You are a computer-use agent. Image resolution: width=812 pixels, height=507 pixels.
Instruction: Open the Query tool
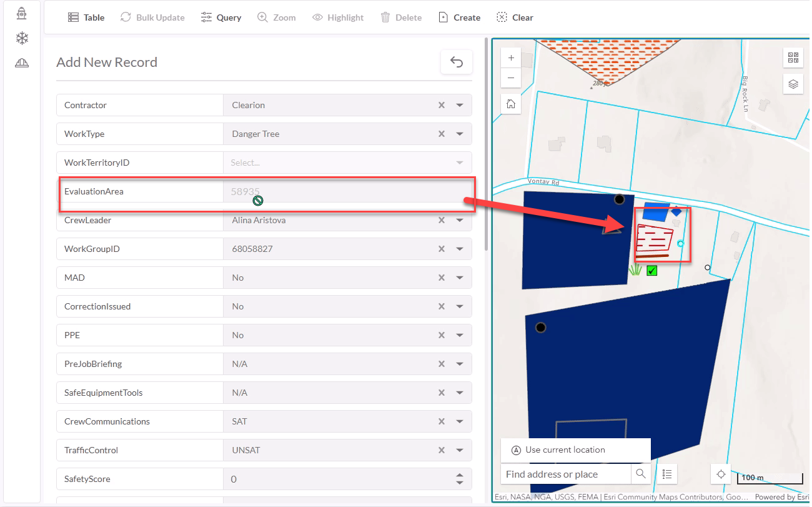point(221,18)
